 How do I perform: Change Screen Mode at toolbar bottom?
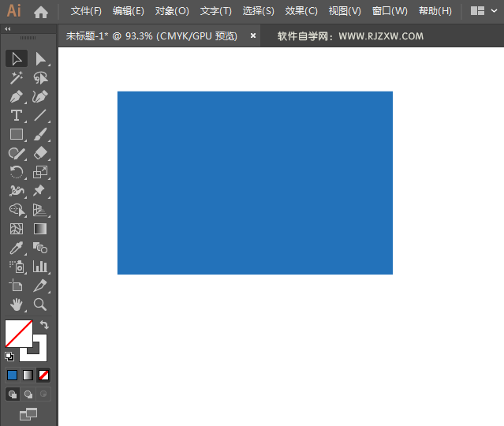pyautogui.click(x=28, y=414)
